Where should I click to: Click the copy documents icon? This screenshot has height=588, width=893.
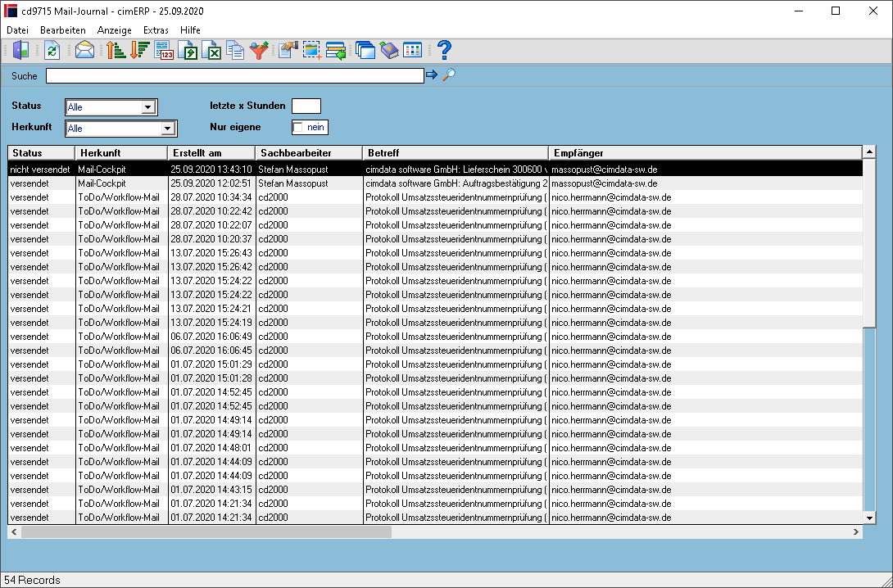[234, 51]
